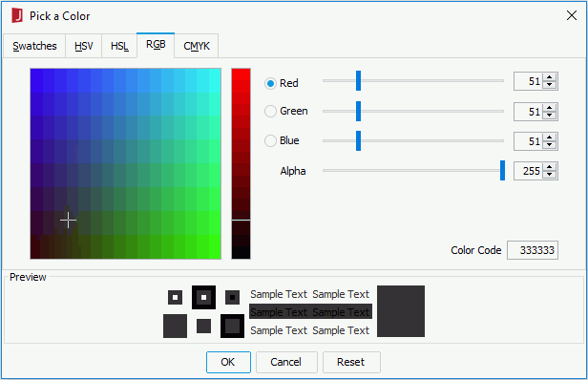Increase Red value with up arrow
Screen dimensions: 588x380
[550, 77]
